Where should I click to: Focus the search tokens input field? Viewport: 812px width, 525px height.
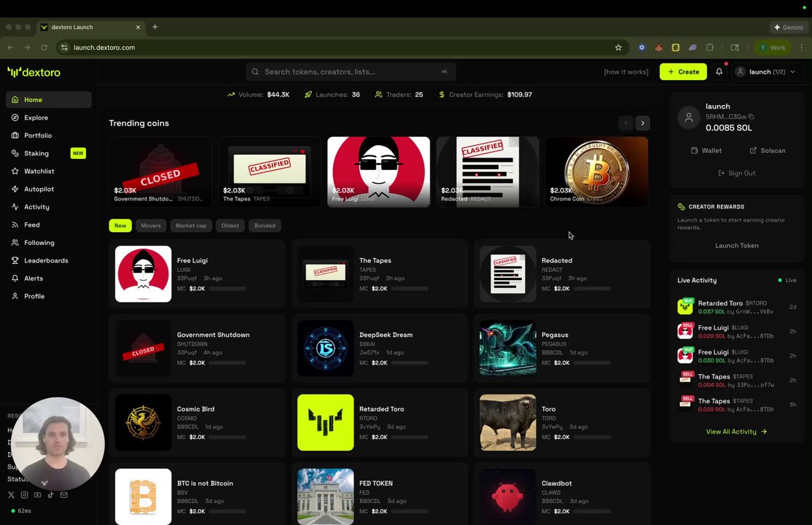pyautogui.click(x=351, y=71)
